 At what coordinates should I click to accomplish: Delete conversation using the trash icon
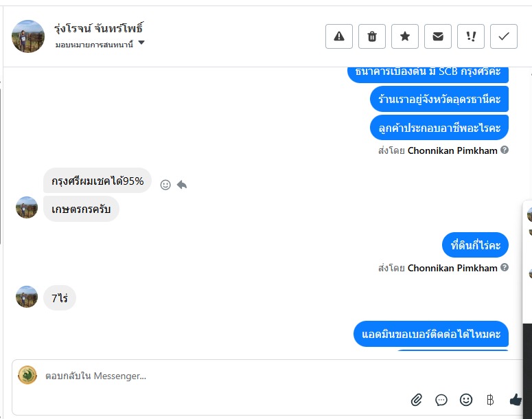[372, 36]
